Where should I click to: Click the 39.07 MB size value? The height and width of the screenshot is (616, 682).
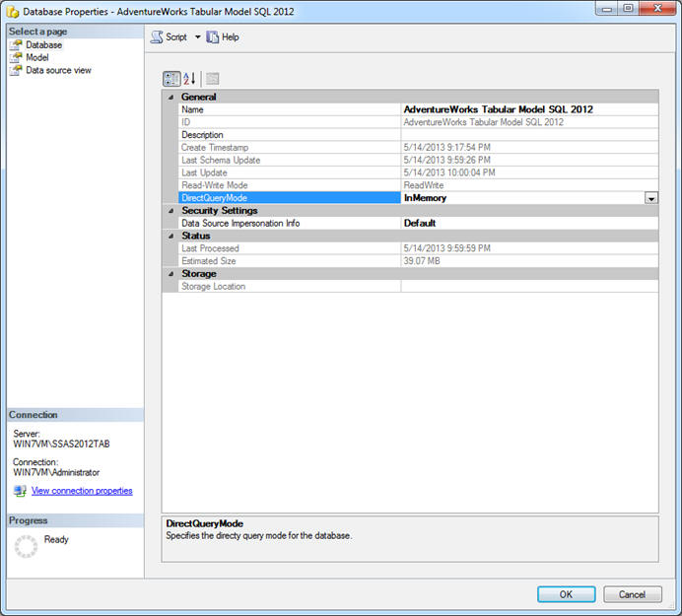click(422, 261)
